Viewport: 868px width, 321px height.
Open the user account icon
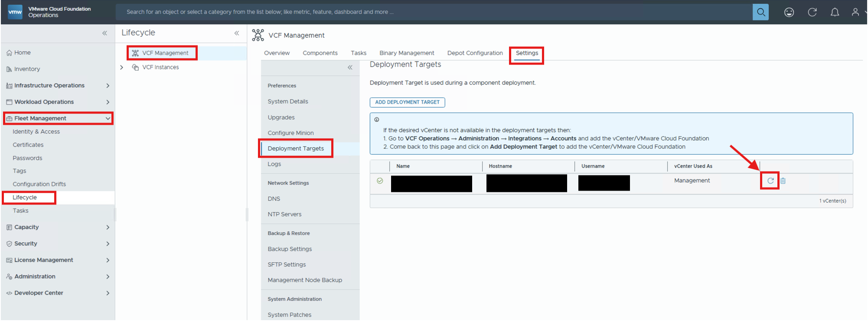[855, 12]
